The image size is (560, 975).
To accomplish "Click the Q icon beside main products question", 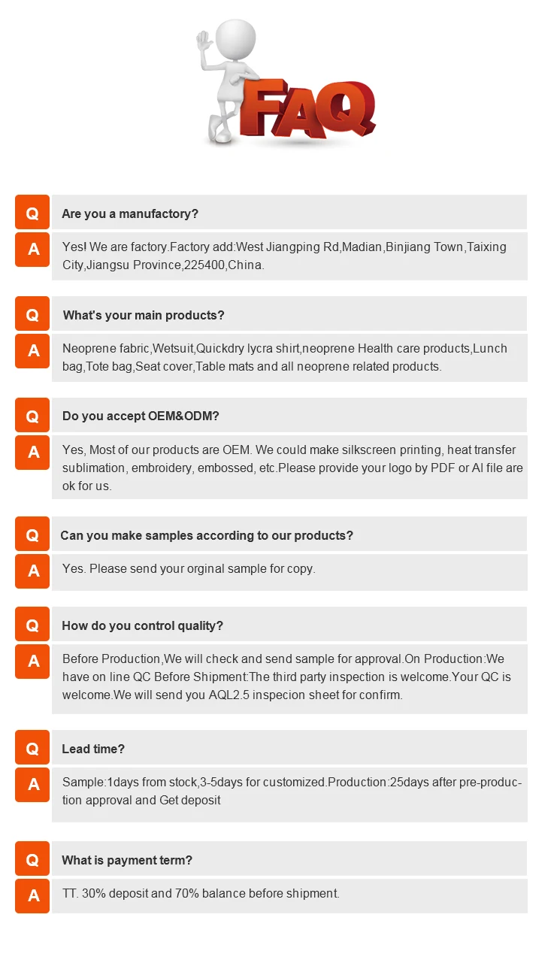I will [32, 314].
